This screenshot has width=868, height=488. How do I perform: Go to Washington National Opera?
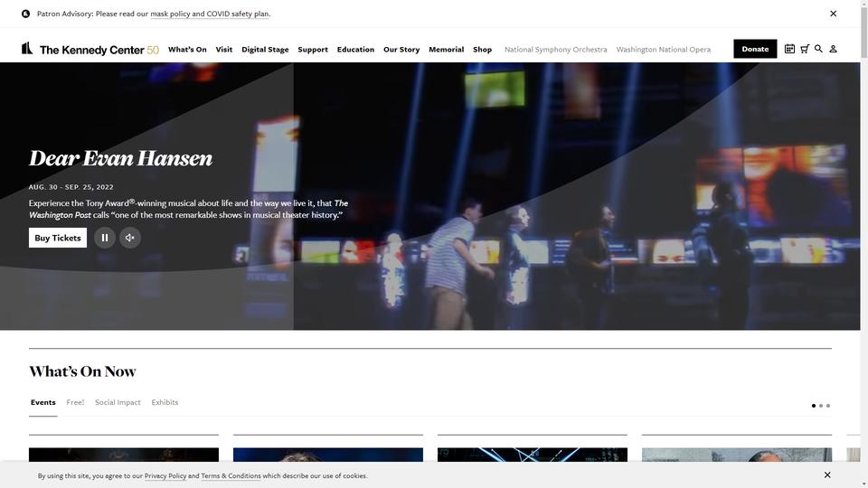[x=663, y=49]
